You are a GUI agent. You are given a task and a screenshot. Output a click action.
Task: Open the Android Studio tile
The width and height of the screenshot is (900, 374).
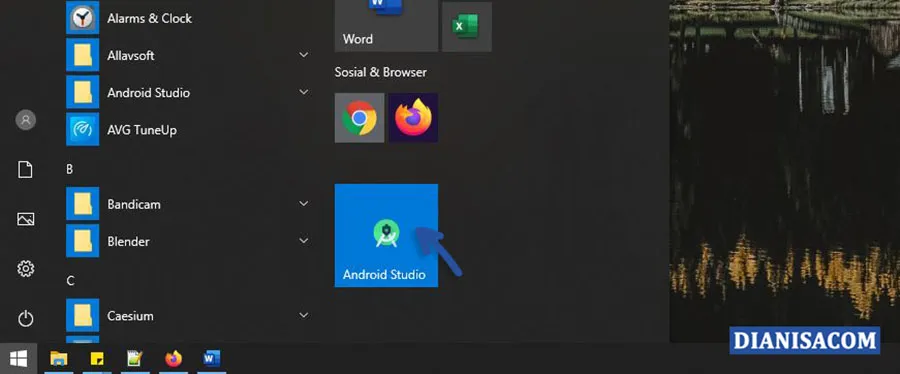point(386,235)
